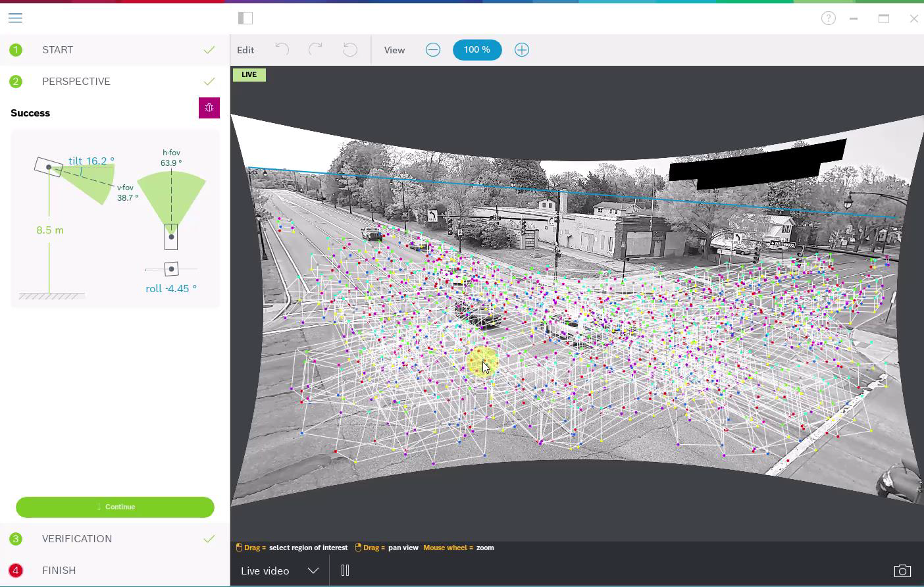Pause the live video
Viewport: 924px width, 587px height.
coord(345,571)
